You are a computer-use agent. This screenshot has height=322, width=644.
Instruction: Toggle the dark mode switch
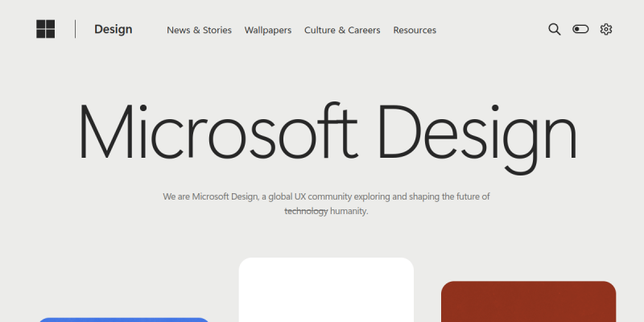(x=580, y=29)
